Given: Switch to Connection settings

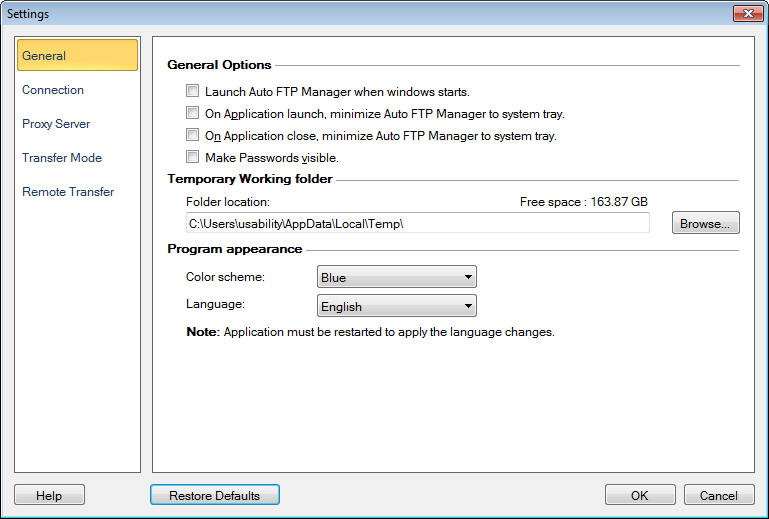Looking at the screenshot, I should tap(53, 90).
